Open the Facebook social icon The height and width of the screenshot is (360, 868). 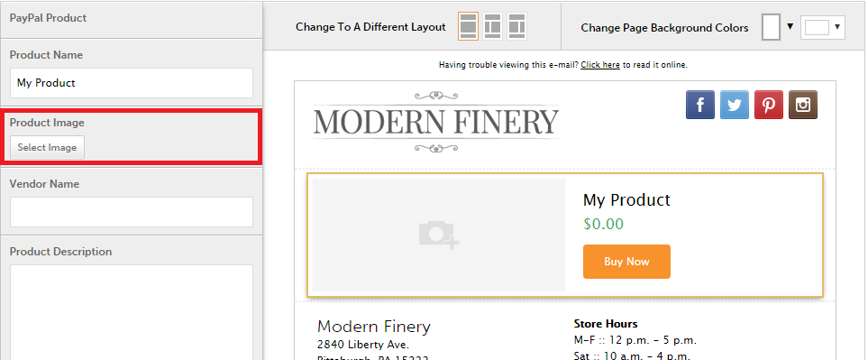700,105
